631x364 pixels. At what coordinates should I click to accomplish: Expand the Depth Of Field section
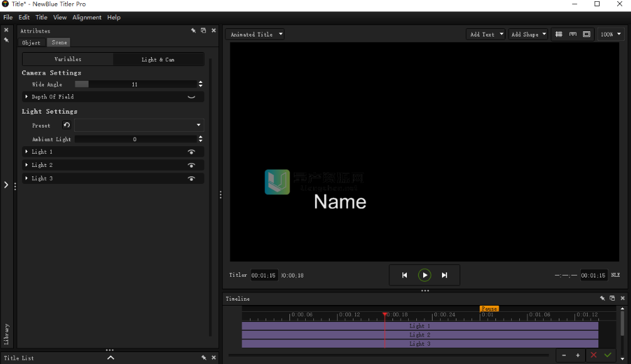[26, 97]
